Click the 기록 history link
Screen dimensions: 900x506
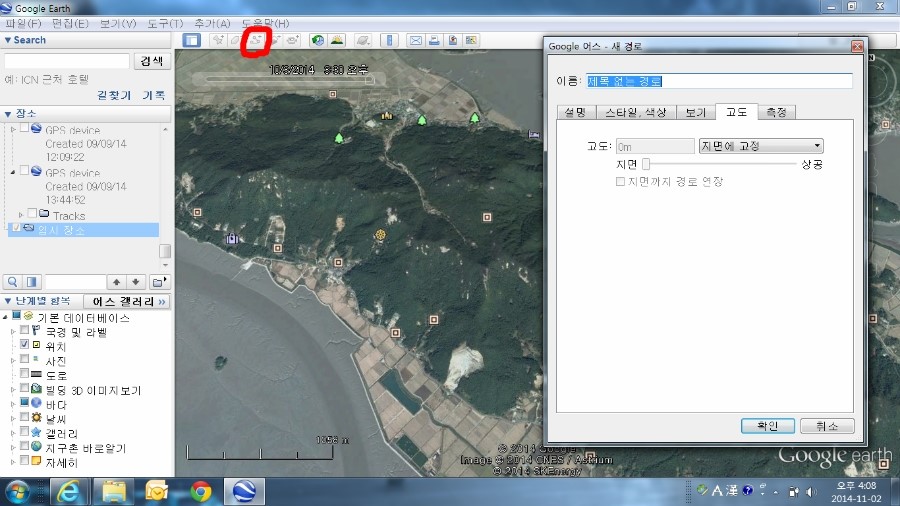(154, 95)
